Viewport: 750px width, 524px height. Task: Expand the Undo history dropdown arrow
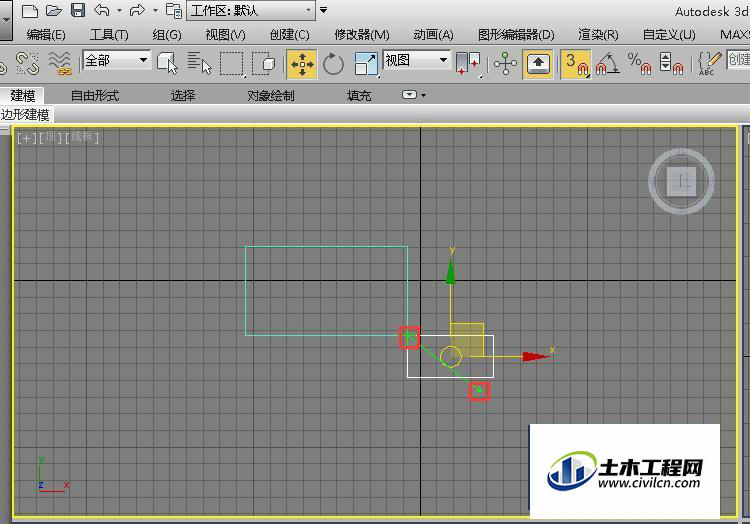(x=119, y=10)
